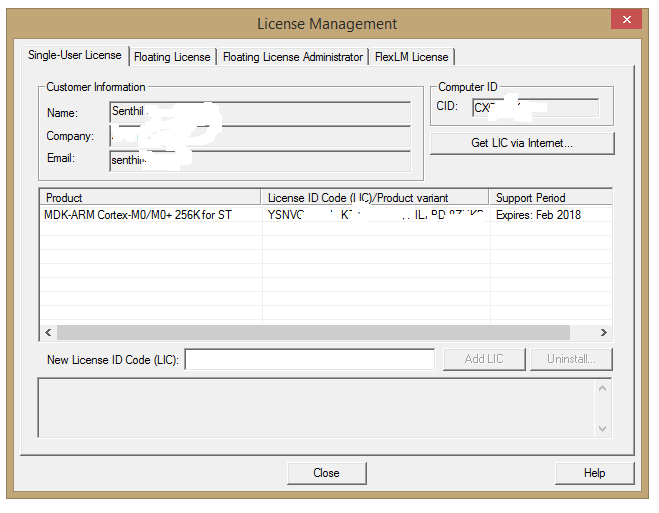Click the YSNVC license code cell
The width and height of the screenshot is (659, 513).
tap(376, 215)
